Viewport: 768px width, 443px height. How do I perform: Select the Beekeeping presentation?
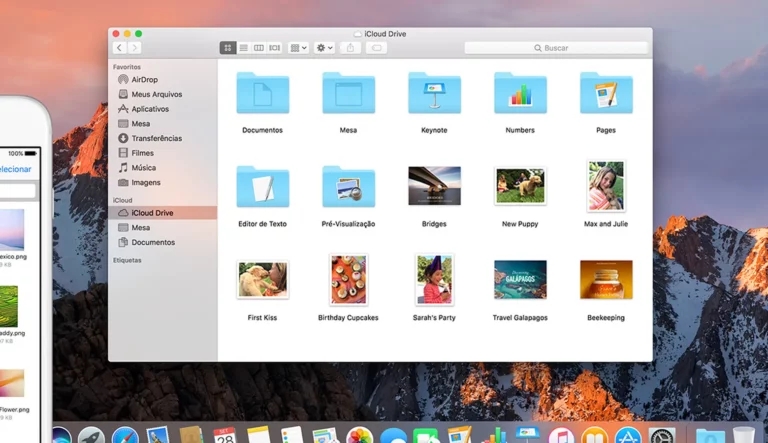coord(606,279)
